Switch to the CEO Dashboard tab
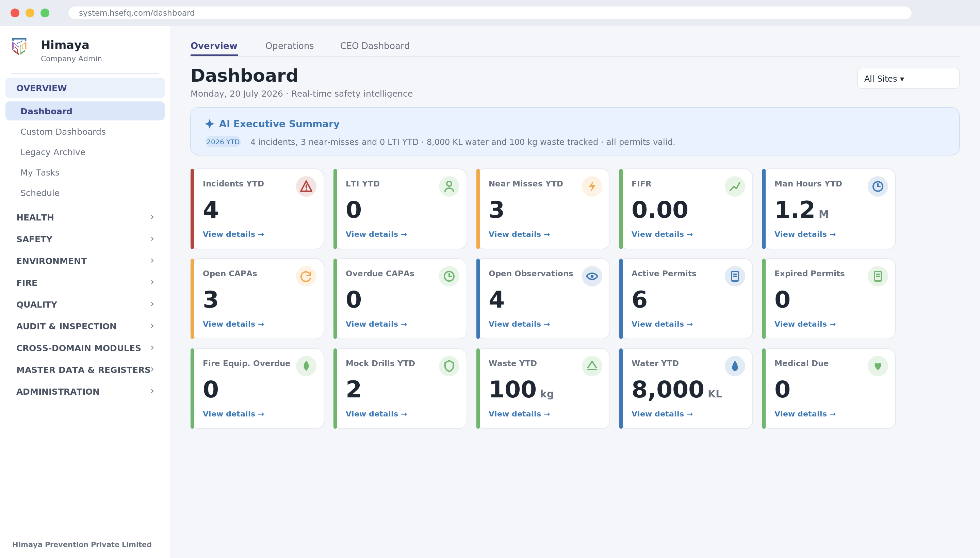980x558 pixels. point(375,46)
